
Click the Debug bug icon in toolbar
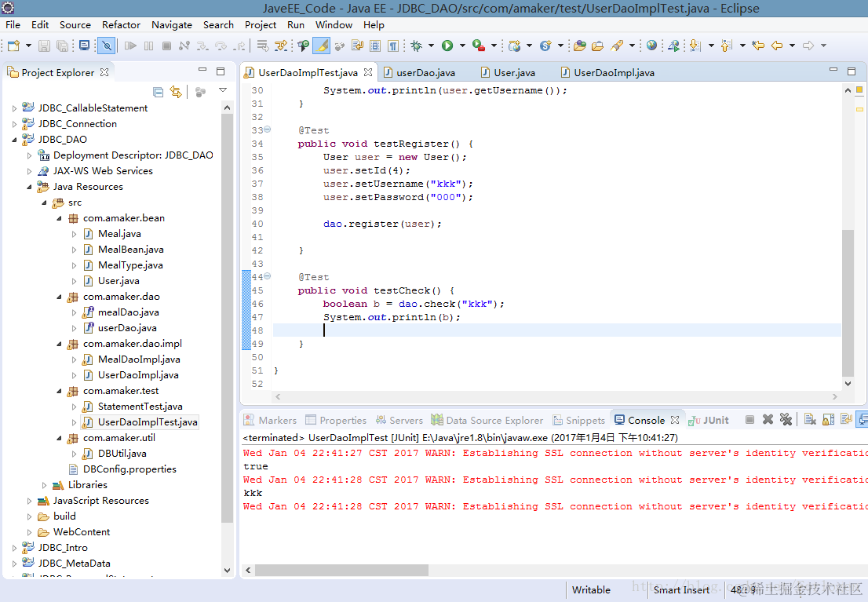[416, 46]
